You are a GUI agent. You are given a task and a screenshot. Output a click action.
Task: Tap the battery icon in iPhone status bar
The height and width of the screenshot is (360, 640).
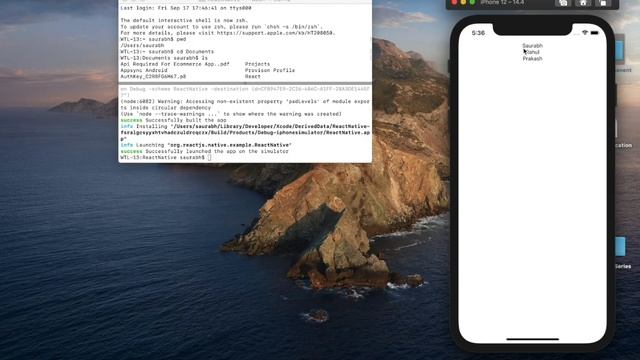coord(594,33)
